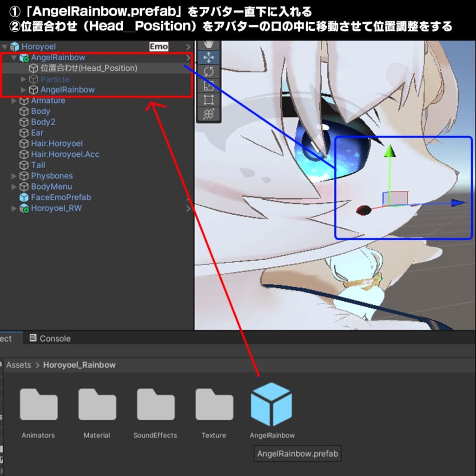
Task: Click the cube icon beside Head_Position object
Action: click(x=33, y=68)
